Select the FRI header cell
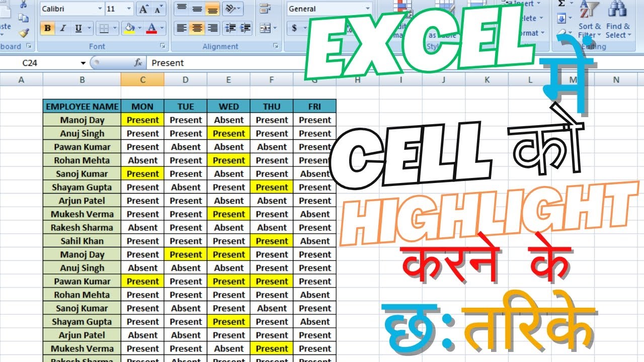This screenshot has height=362, width=644. pos(315,106)
